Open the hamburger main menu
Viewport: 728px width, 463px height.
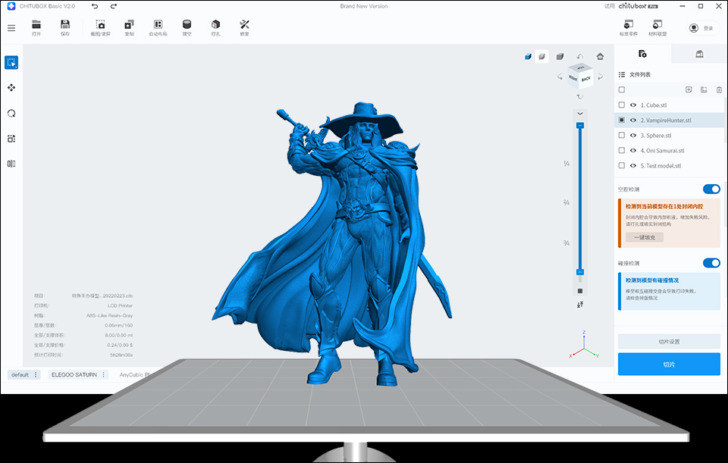coord(11,28)
